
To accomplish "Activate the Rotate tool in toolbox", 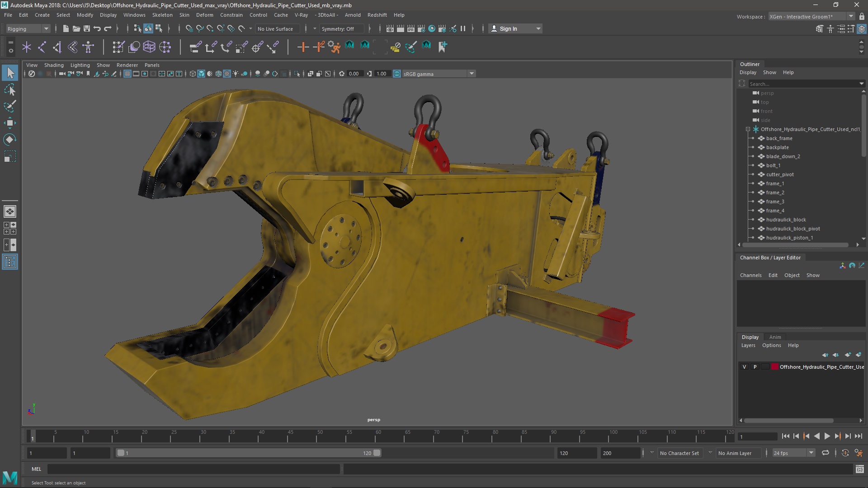I will tap(10, 140).
